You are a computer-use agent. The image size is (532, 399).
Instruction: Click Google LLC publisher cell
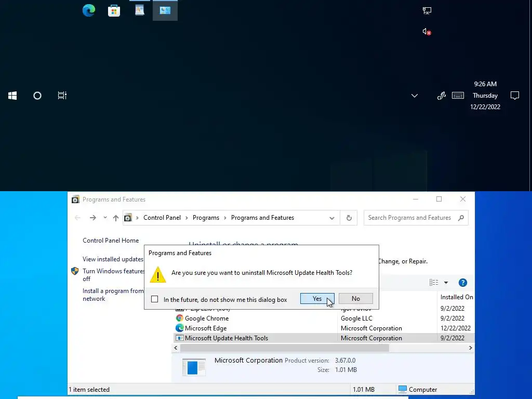pyautogui.click(x=356, y=318)
